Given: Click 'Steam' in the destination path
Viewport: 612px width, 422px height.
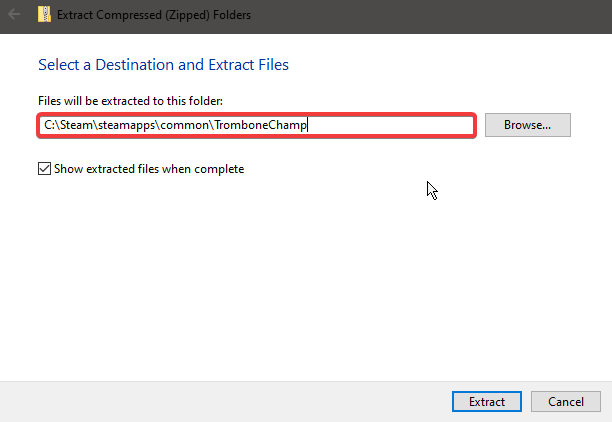Looking at the screenshot, I should tap(79, 126).
